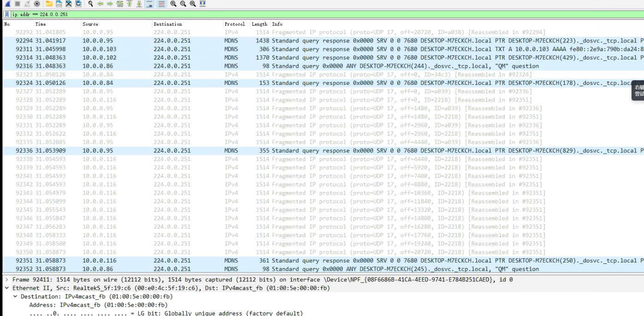This screenshot has height=316, width=644.
Task: Select packet 92316 MDNS query row
Action: 323,66
